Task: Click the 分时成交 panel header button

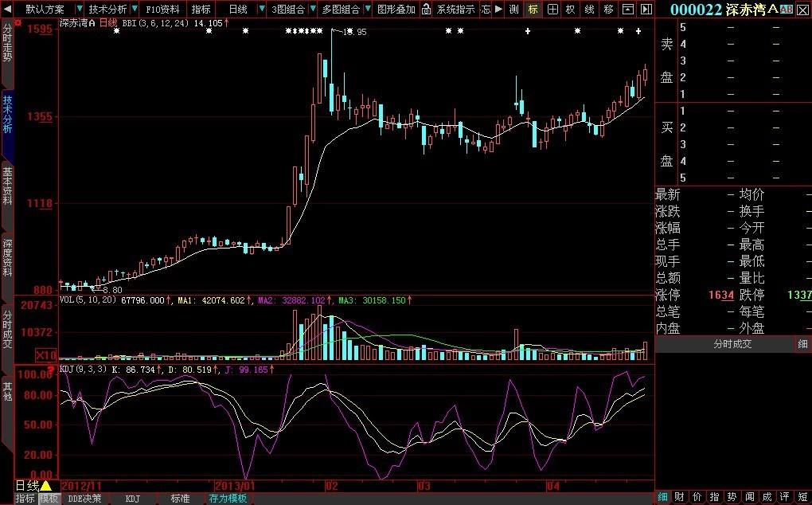Action: pyautogui.click(x=732, y=344)
